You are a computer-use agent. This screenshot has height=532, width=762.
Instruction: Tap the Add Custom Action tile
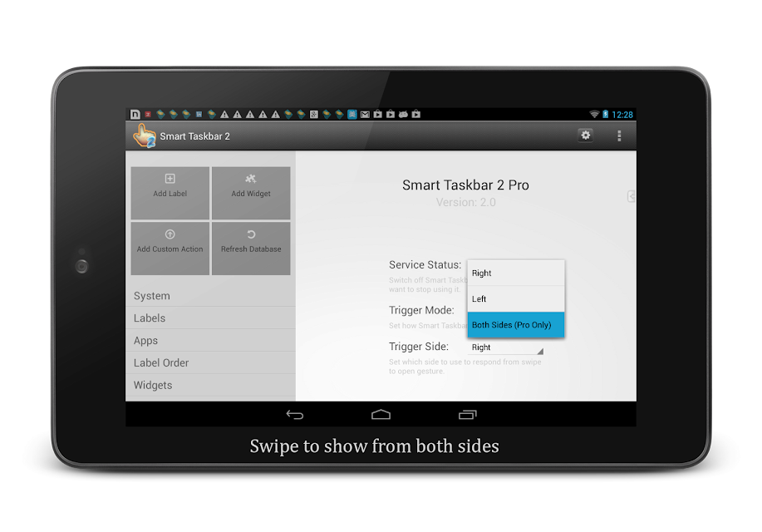(x=170, y=249)
